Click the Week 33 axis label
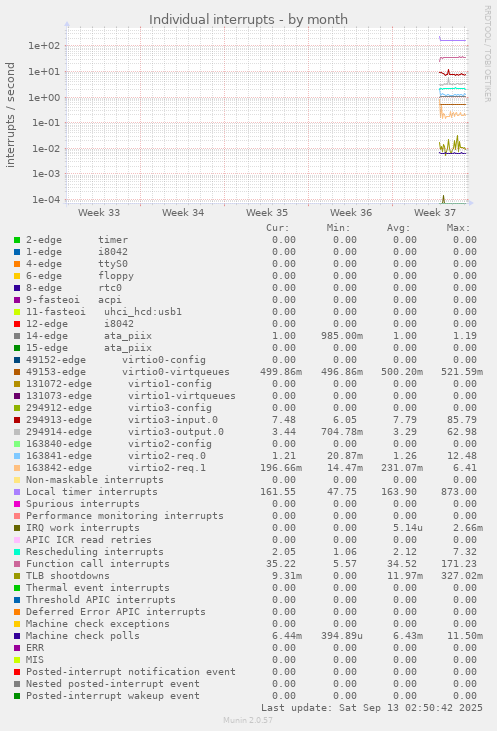This screenshot has width=497, height=731. tap(99, 213)
